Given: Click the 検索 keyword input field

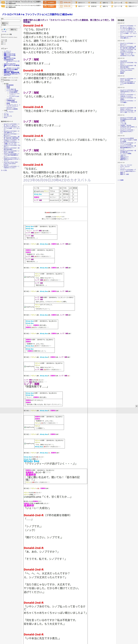Looking at the screenshot, I should (11, 21).
